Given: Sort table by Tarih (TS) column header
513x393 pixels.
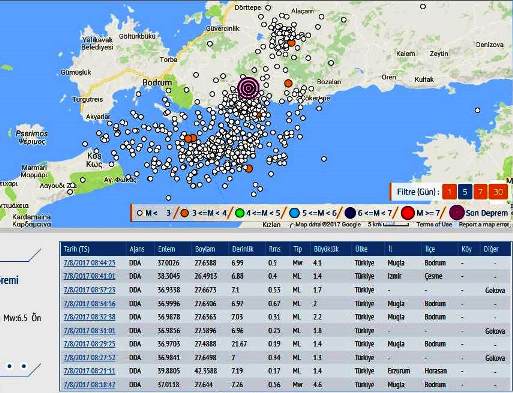Looking at the screenshot, I should click(77, 249).
